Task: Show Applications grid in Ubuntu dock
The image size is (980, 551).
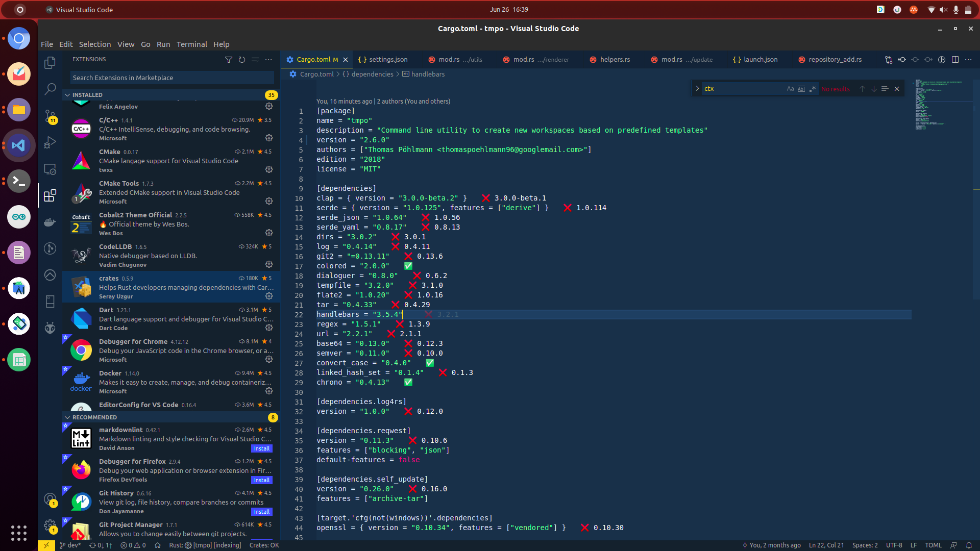Action: [x=19, y=533]
